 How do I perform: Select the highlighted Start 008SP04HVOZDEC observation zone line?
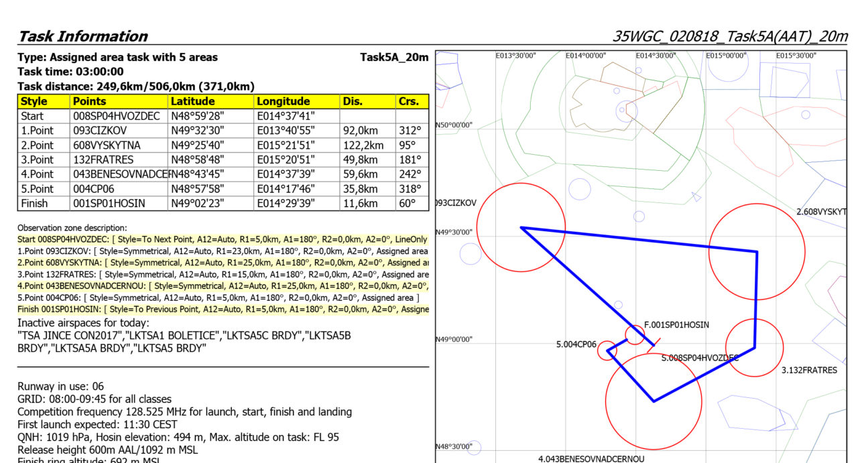coord(223,239)
